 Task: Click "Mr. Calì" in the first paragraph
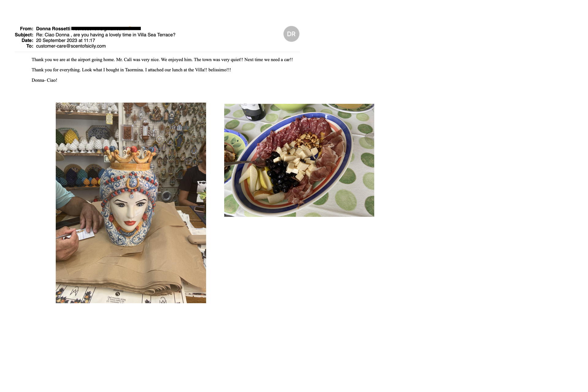coord(124,60)
